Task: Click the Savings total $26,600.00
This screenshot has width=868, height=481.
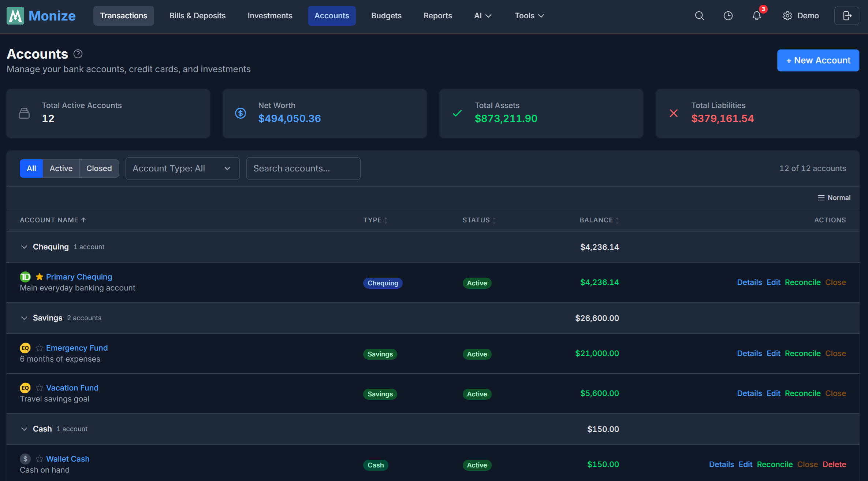Action: [x=597, y=318]
